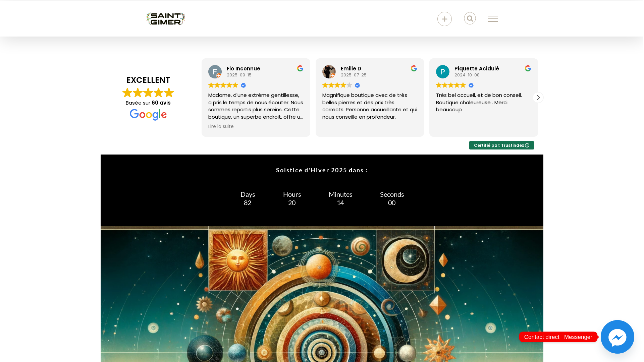This screenshot has height=362, width=644.
Task: Click the Contact direct Messenger label
Action: click(x=558, y=337)
